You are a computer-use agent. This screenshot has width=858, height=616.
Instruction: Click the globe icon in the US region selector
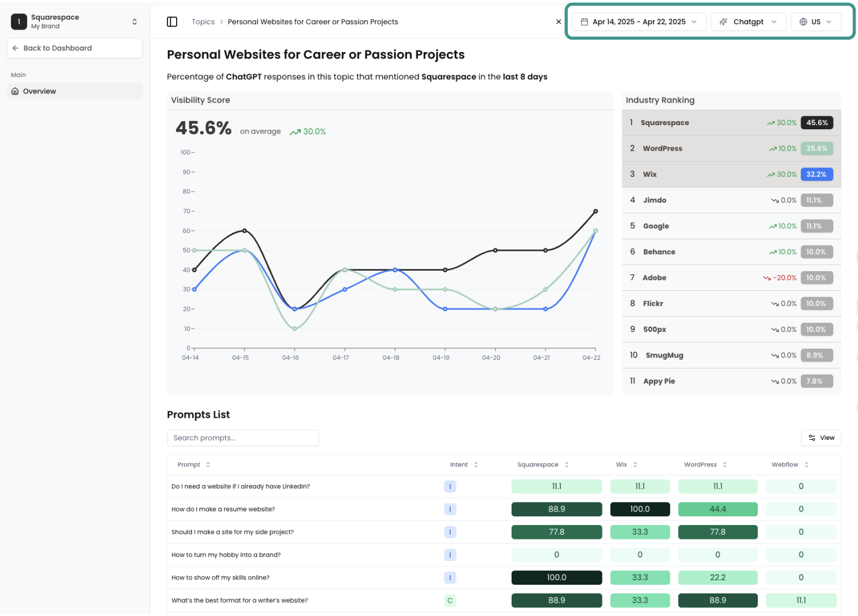802,21
